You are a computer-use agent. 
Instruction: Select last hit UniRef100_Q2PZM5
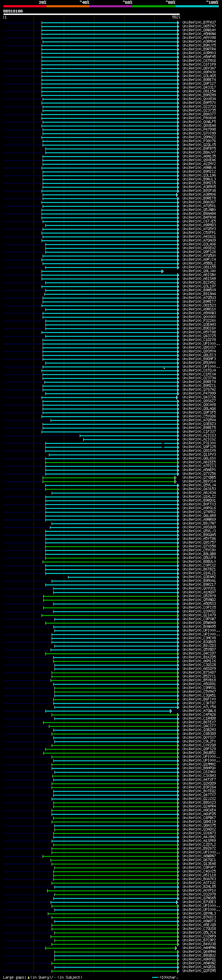click(199, 971)
